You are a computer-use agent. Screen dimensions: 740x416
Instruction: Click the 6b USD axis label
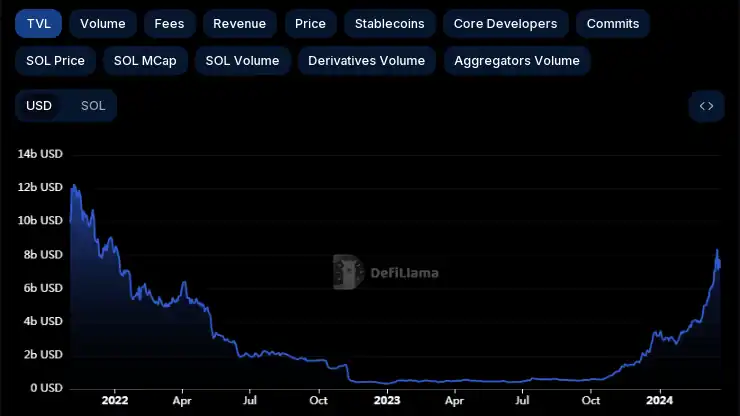(x=43, y=288)
